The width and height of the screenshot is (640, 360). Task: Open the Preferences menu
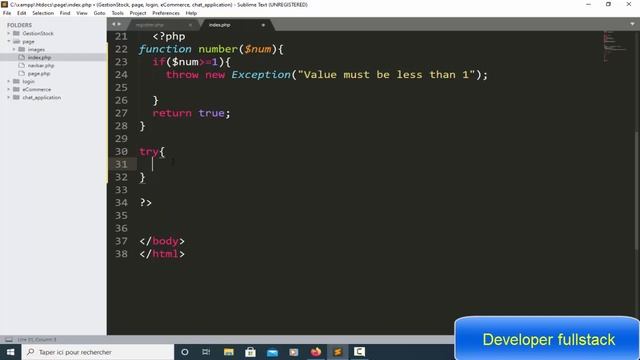pos(166,13)
